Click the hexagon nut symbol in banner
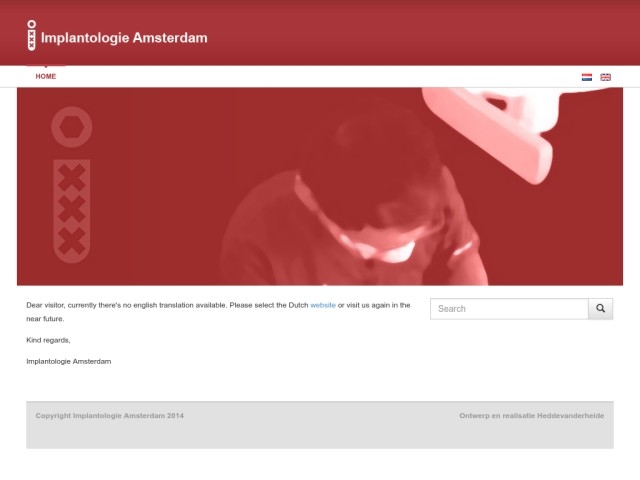The height and width of the screenshot is (480, 640). (x=71, y=127)
